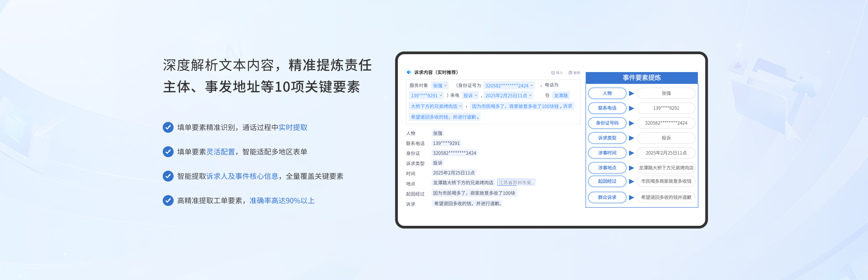The width and height of the screenshot is (868, 280).
Task: Click the blue diamond logo beside 诉求内容
Action: (x=409, y=72)
